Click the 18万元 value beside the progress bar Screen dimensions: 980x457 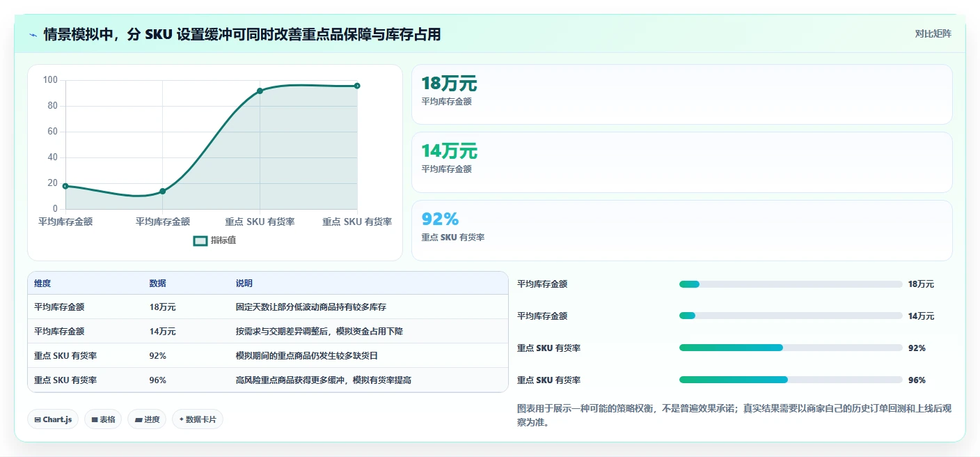[921, 284]
